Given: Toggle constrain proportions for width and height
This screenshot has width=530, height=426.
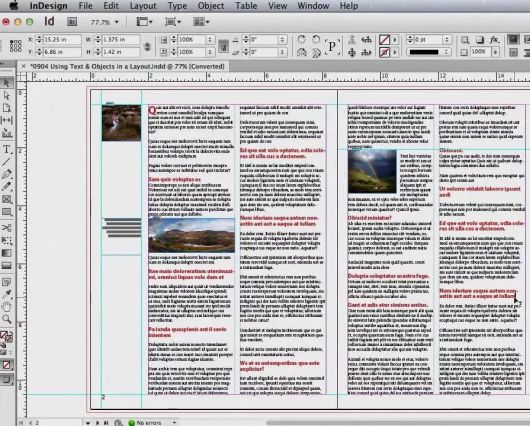Looking at the screenshot, I should click(147, 46).
